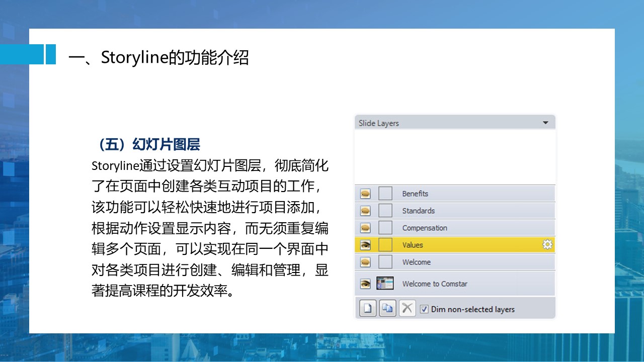Uncheck Dim non-selected layers checkbox
Image resolution: width=644 pixels, height=362 pixels.
pyautogui.click(x=424, y=309)
